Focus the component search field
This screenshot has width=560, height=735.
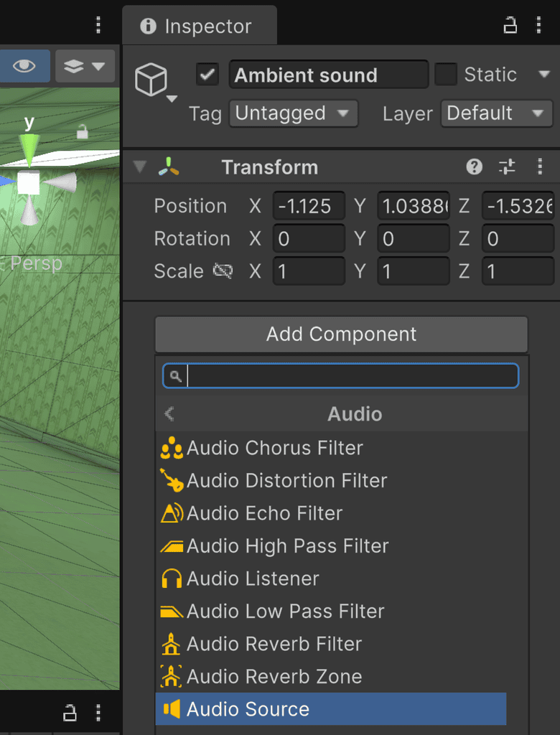(340, 376)
